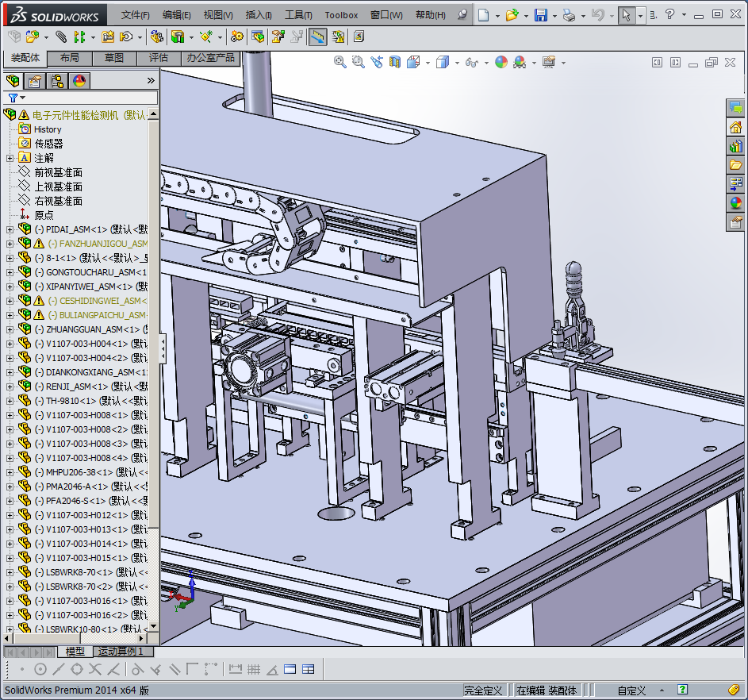
Task: Open the 工具(T) menu
Action: pos(298,15)
